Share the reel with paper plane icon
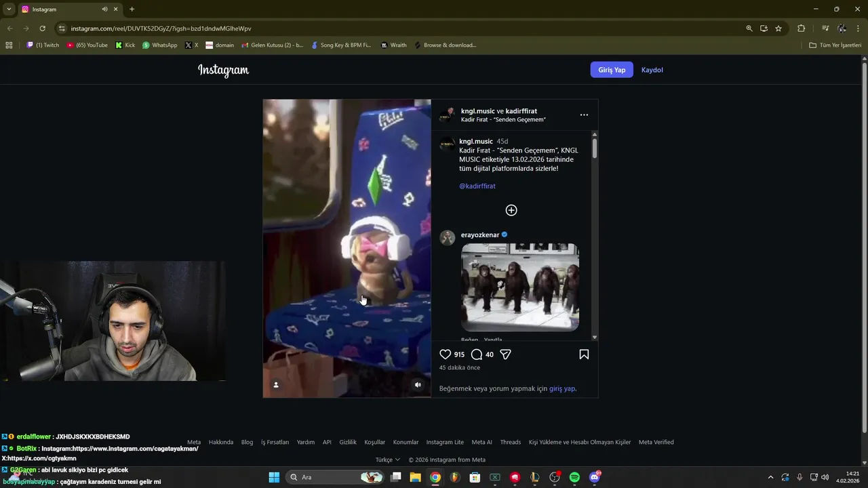 (x=505, y=354)
